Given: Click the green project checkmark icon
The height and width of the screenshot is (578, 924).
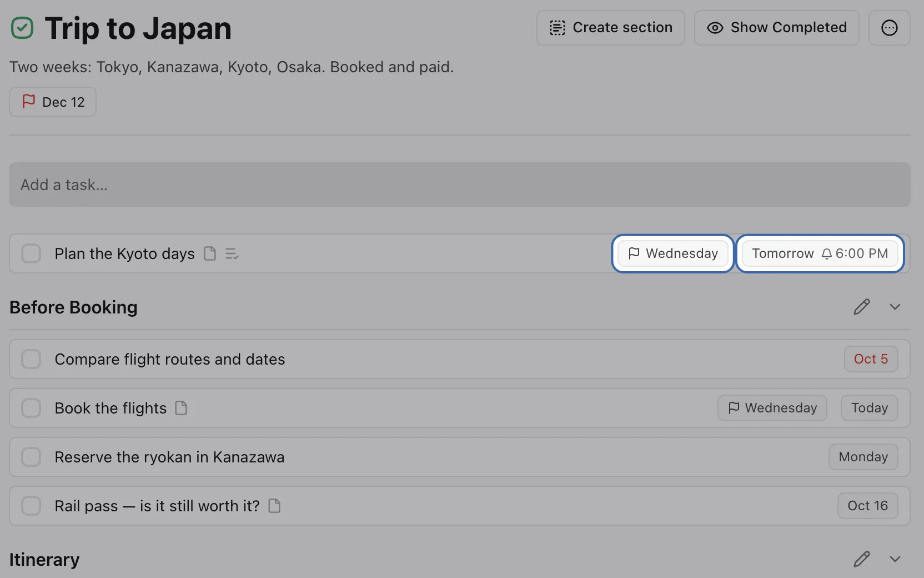Looking at the screenshot, I should coord(22,28).
